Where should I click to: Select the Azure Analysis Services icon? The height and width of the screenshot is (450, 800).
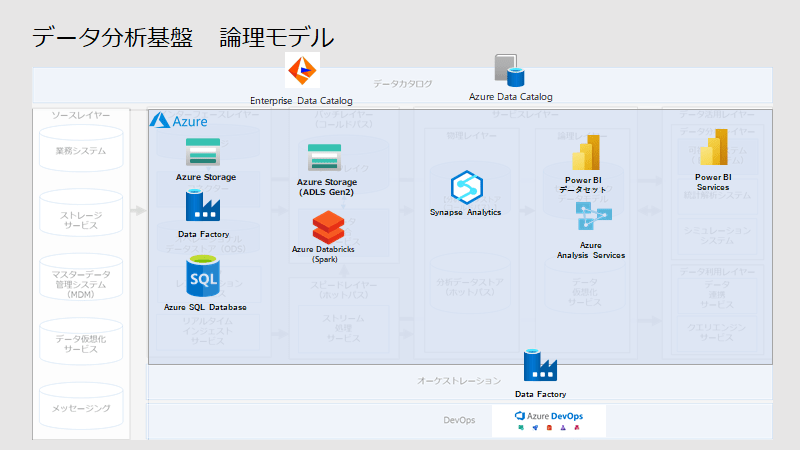click(x=593, y=216)
